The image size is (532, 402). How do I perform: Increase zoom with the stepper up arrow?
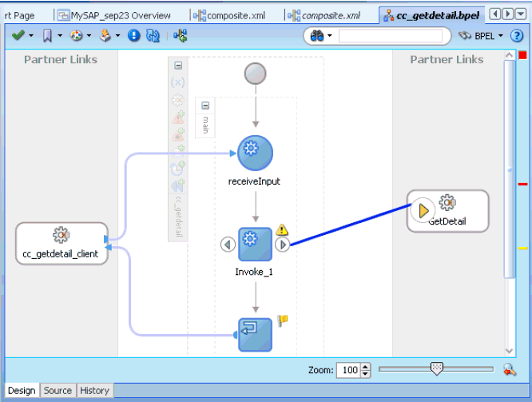click(x=366, y=367)
